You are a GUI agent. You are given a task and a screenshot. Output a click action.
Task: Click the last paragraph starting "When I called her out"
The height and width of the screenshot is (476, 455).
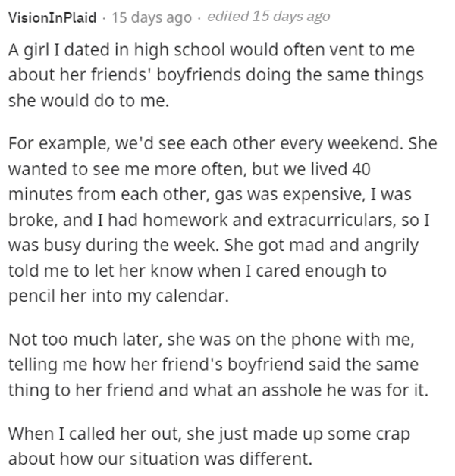[x=209, y=446]
